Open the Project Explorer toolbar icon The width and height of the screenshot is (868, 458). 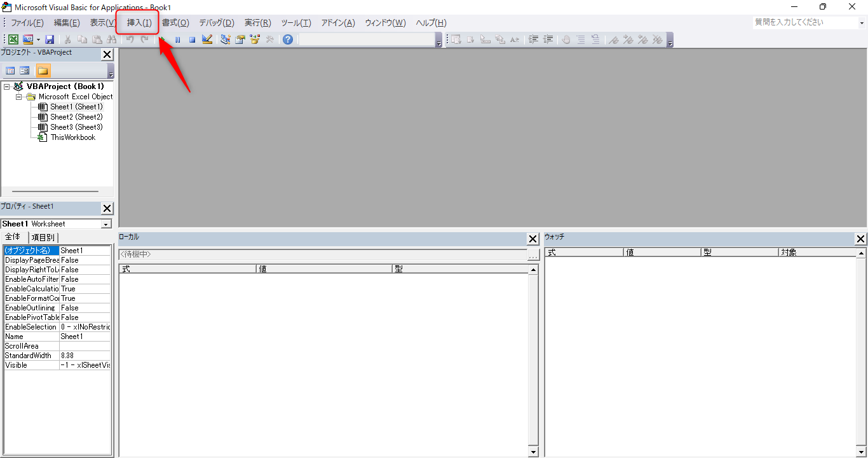click(x=226, y=39)
